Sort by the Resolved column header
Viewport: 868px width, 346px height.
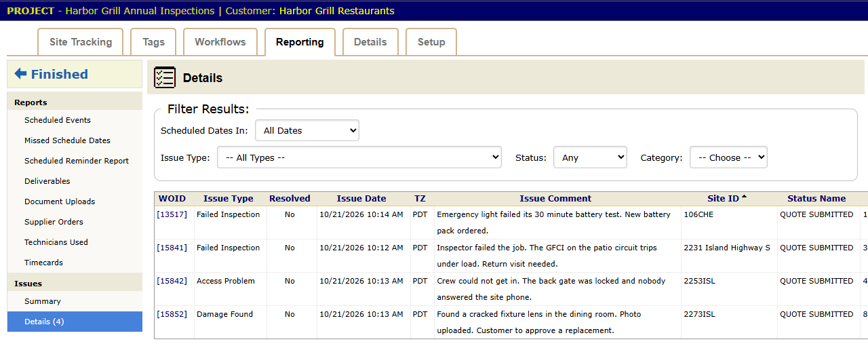coord(290,199)
